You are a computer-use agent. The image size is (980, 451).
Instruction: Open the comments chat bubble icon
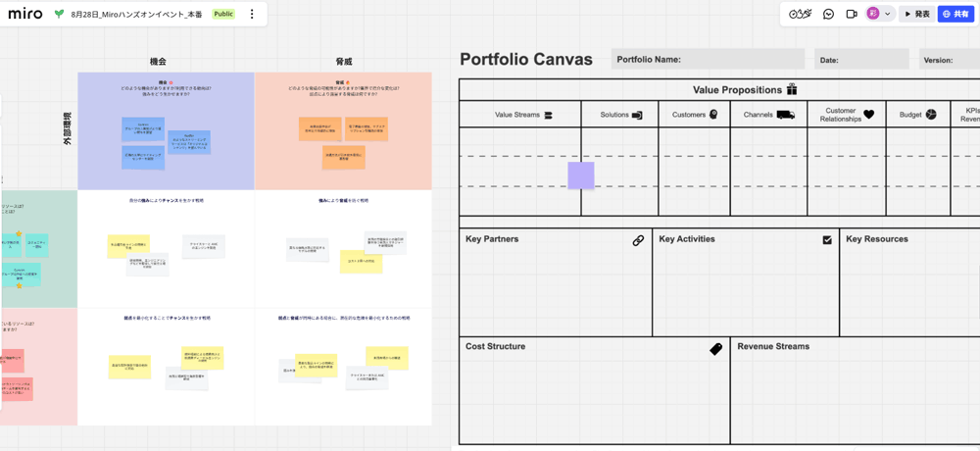[828, 14]
